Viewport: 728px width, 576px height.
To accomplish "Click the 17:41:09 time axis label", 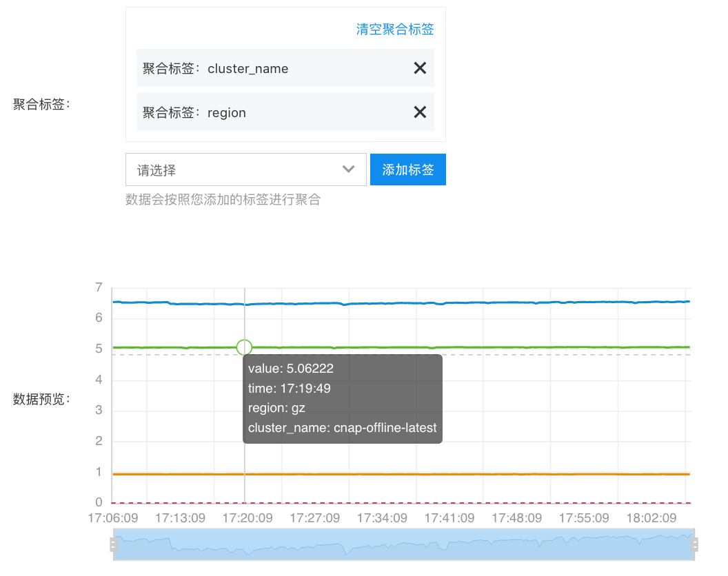I will click(449, 518).
